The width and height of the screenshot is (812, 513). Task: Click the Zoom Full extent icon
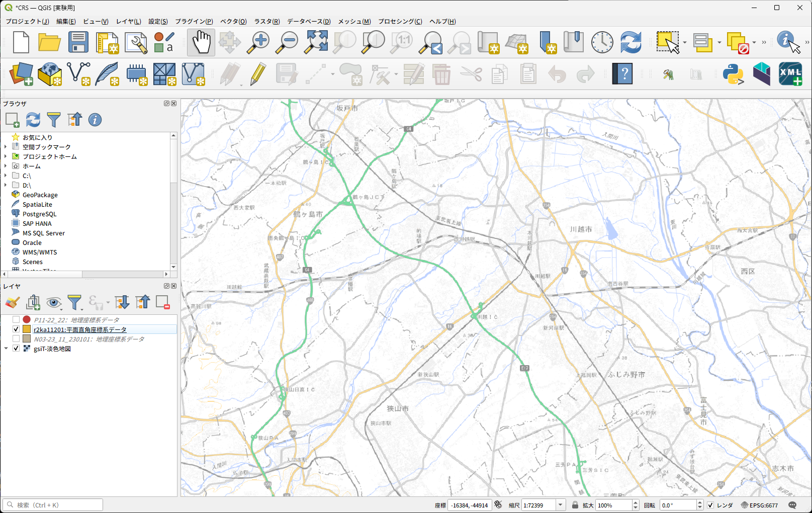click(x=316, y=42)
